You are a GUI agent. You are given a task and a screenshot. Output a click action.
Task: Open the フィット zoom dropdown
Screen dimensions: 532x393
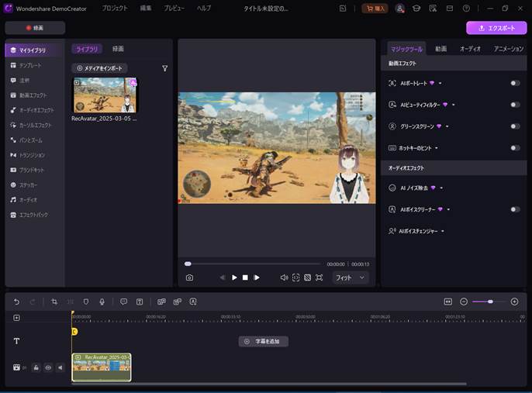tap(351, 278)
